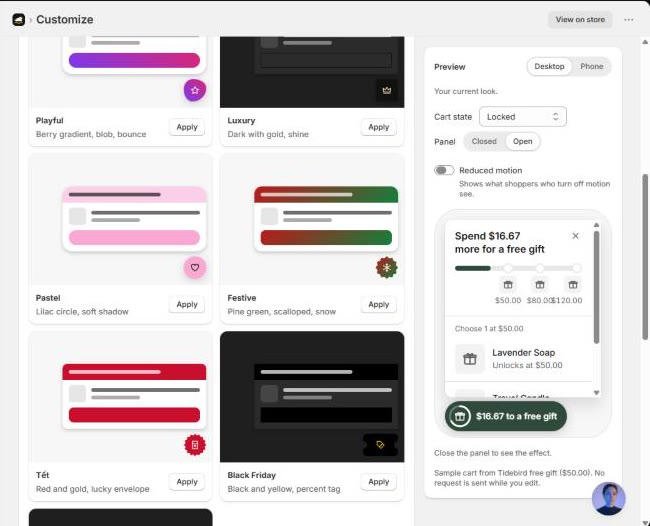Click the gift icon above $80.00
Image resolution: width=650 pixels, height=526 pixels.
(x=540, y=285)
